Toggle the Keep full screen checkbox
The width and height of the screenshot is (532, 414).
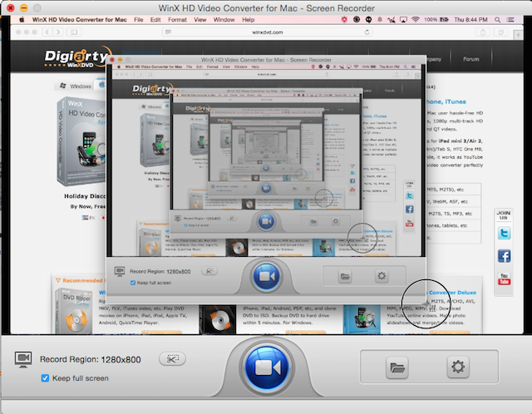pos(45,378)
